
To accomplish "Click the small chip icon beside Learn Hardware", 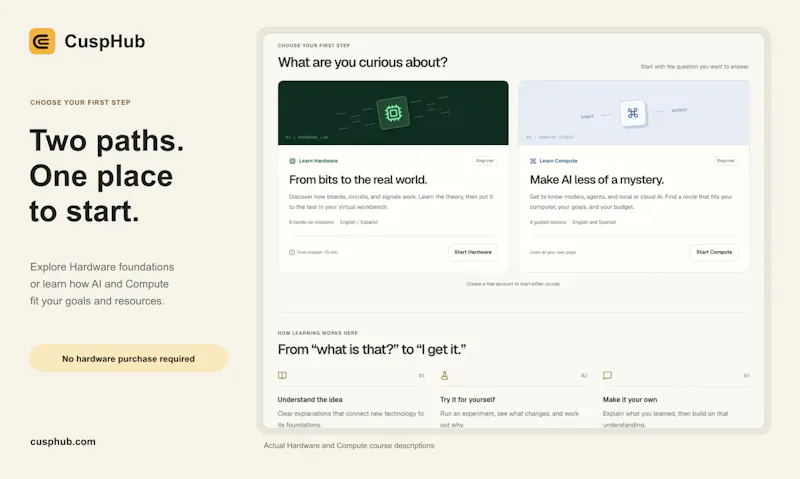I will coord(292,161).
